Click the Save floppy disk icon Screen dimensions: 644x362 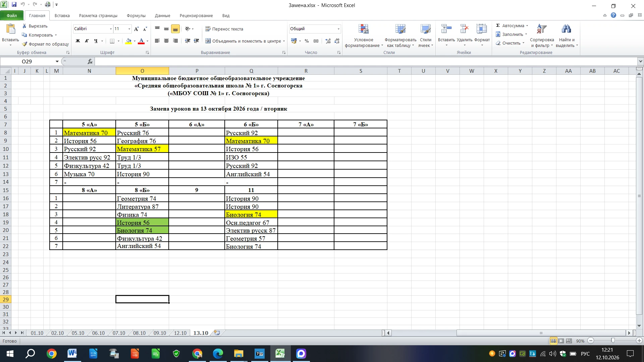click(x=14, y=5)
